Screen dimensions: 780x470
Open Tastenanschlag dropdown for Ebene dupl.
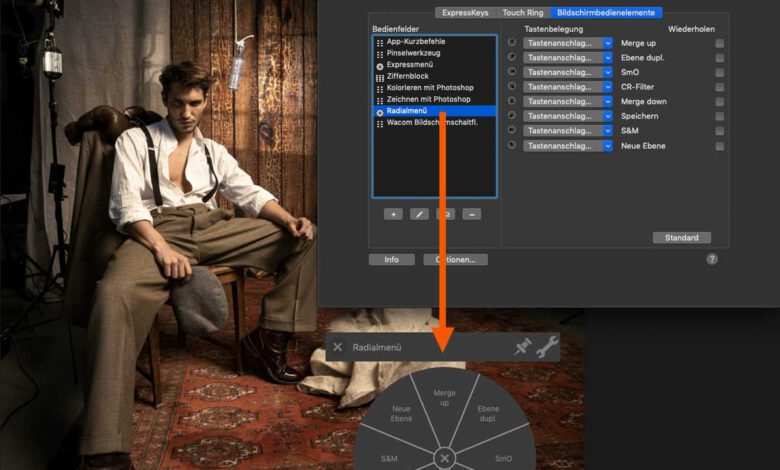tap(567, 58)
